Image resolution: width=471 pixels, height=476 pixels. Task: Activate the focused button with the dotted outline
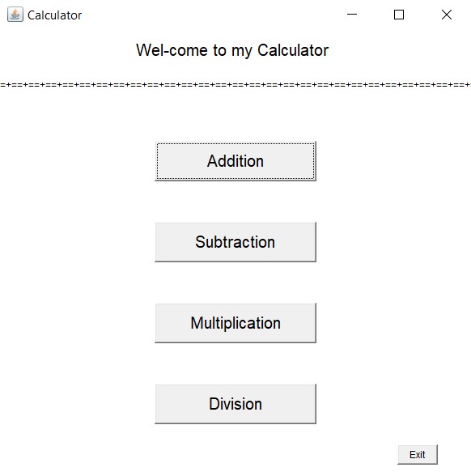point(235,161)
